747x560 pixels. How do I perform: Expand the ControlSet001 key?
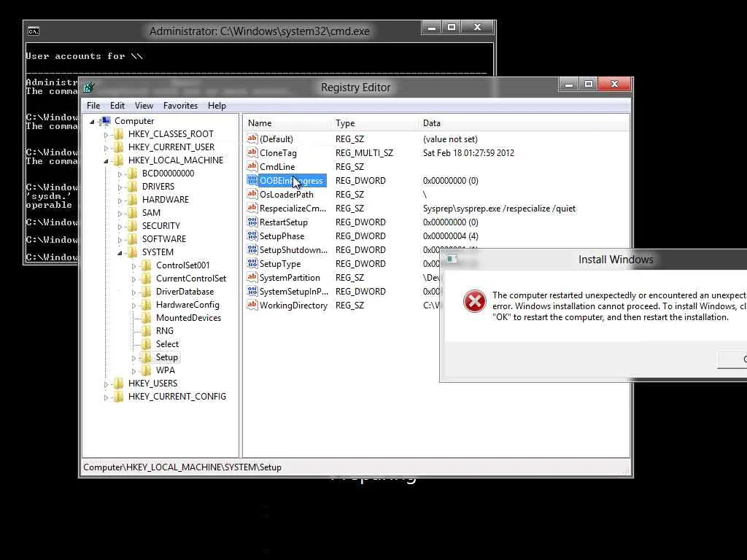[x=133, y=266]
